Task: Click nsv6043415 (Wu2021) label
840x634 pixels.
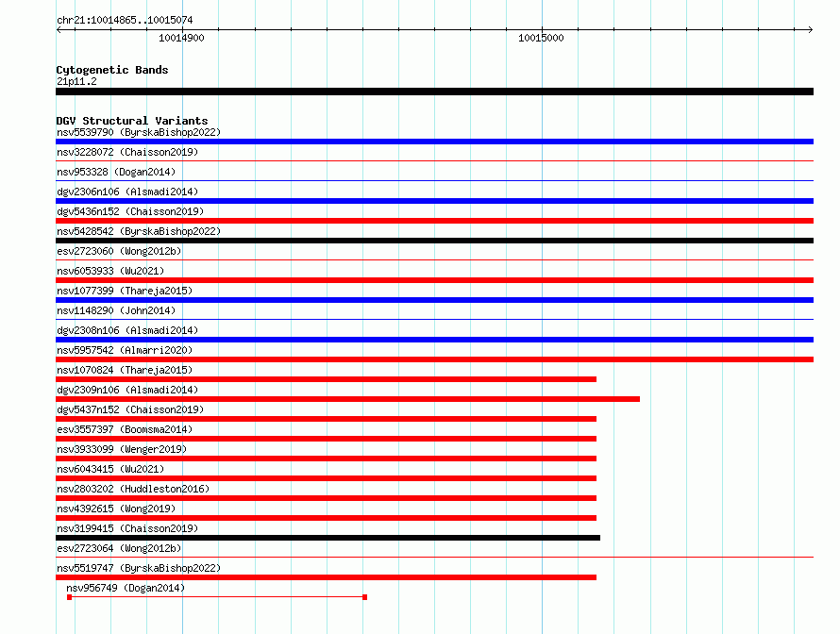Action: (110, 469)
